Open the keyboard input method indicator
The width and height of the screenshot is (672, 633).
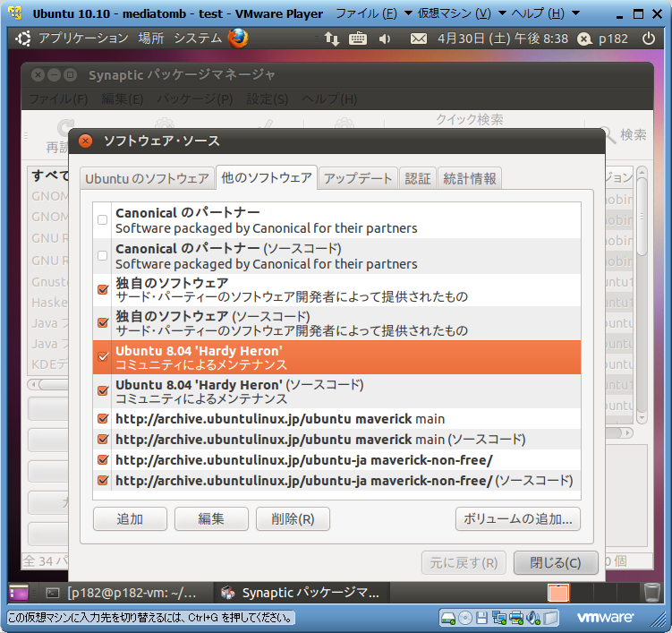(358, 39)
